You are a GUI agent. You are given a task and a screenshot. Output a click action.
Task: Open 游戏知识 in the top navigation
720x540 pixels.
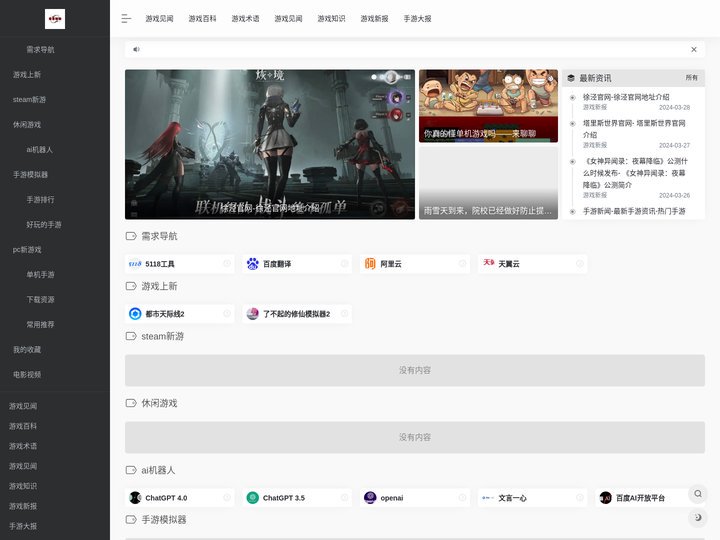click(x=331, y=18)
